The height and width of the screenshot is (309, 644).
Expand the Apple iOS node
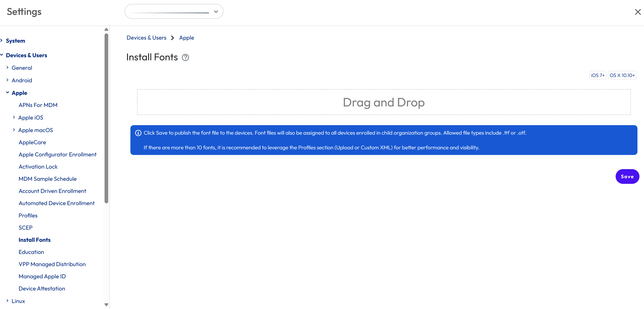tap(14, 117)
